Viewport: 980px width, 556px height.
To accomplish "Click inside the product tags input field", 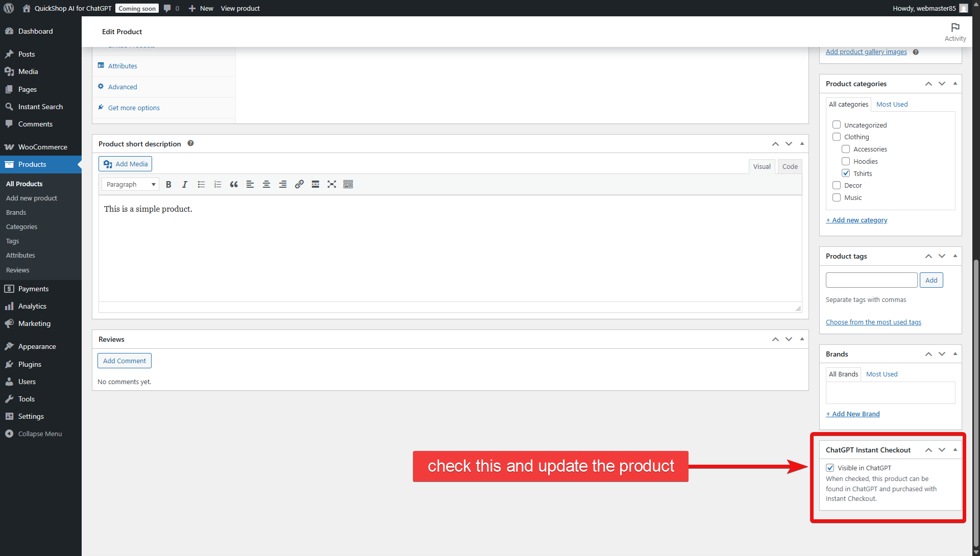I will 871,280.
